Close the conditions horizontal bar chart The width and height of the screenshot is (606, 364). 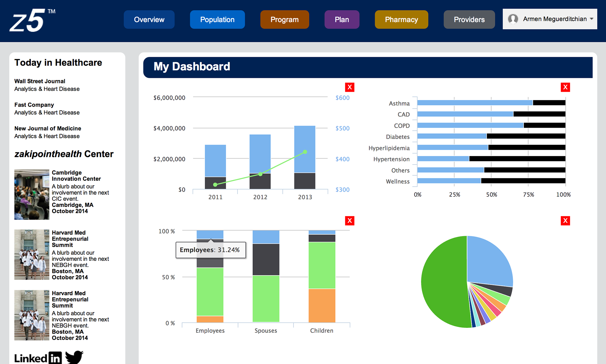tap(565, 87)
